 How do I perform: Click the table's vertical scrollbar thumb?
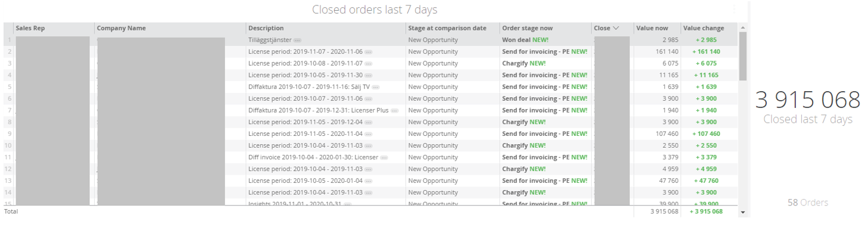point(742,56)
